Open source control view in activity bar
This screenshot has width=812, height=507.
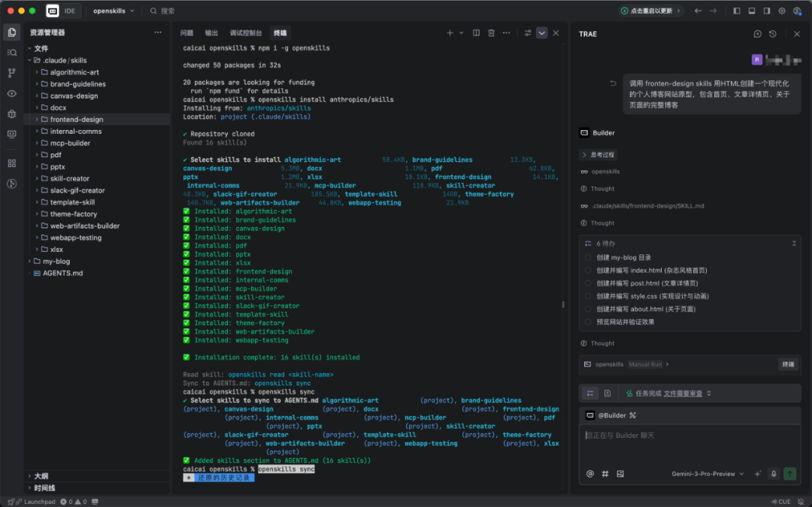tap(11, 73)
